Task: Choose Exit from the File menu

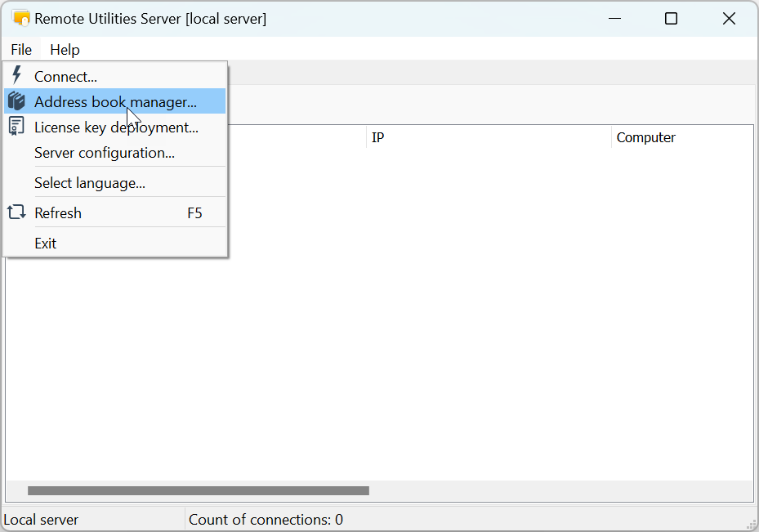Action: pyautogui.click(x=46, y=244)
